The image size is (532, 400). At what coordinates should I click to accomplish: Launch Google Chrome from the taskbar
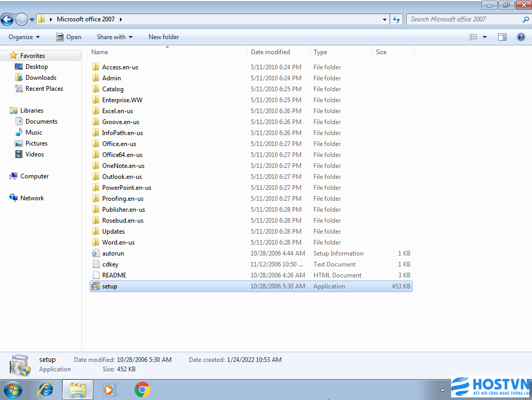[x=142, y=390]
